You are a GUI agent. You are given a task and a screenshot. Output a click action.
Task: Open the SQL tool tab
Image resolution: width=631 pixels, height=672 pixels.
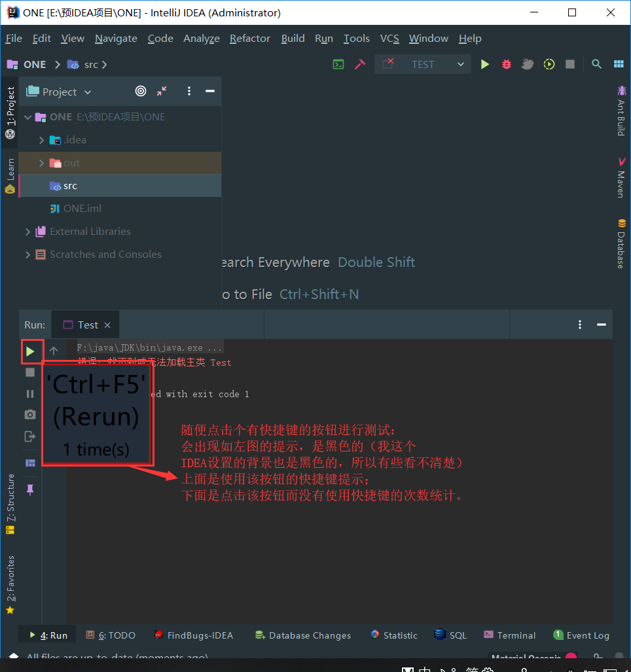(450, 635)
